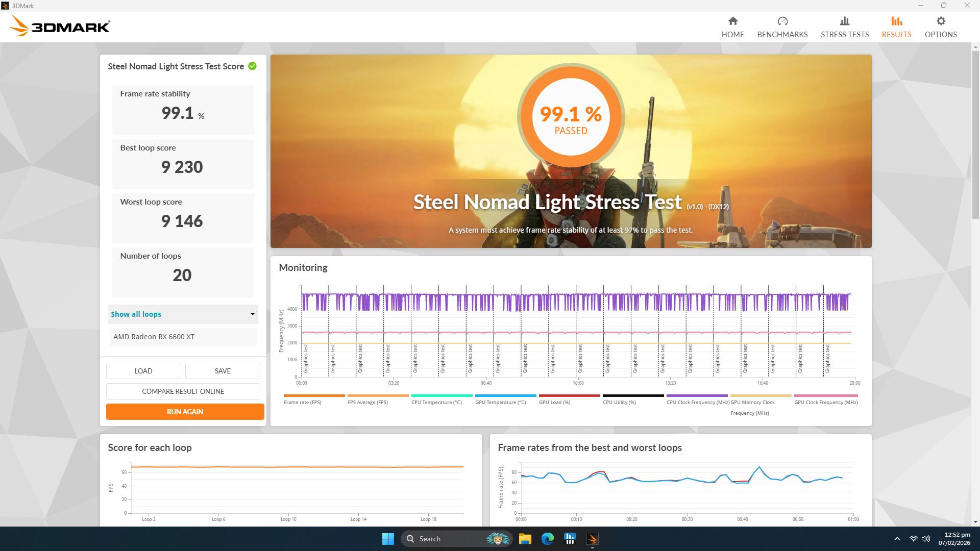Toggle CPU Temperature legend series
980x551 pixels.
pyautogui.click(x=442, y=399)
